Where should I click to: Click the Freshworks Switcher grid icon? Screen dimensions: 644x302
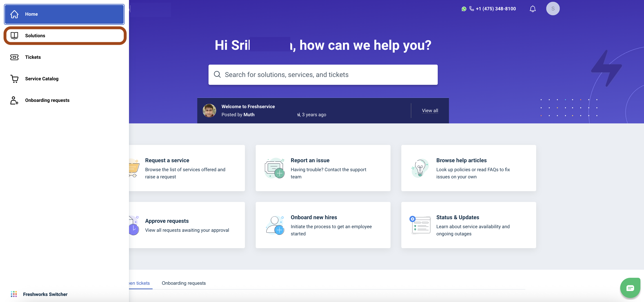point(14,294)
